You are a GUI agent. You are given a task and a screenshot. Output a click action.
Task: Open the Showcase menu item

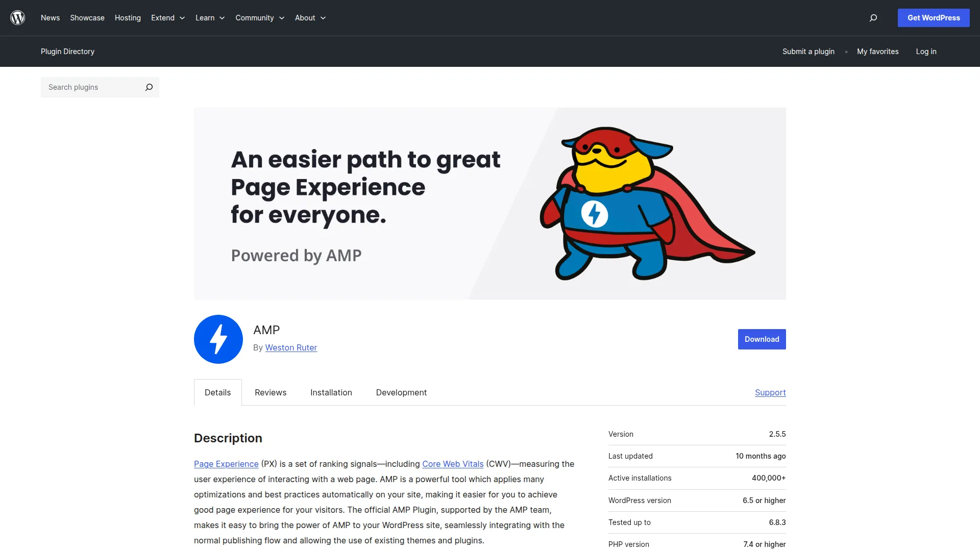coord(87,18)
